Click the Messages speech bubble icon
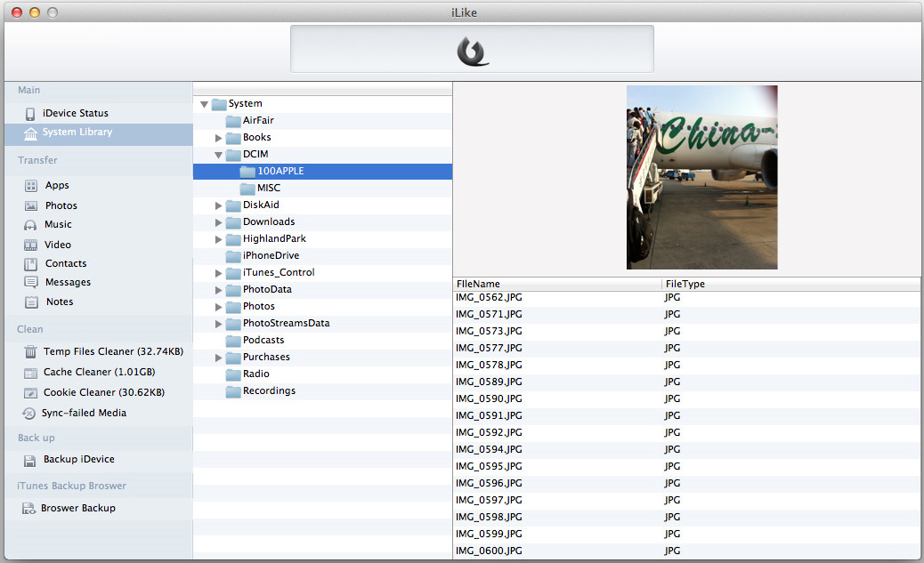 pos(30,283)
